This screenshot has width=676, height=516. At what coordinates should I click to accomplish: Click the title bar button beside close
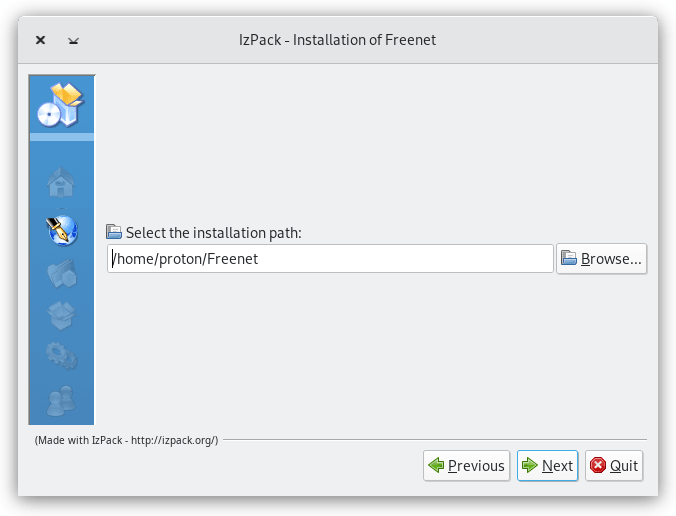73,41
